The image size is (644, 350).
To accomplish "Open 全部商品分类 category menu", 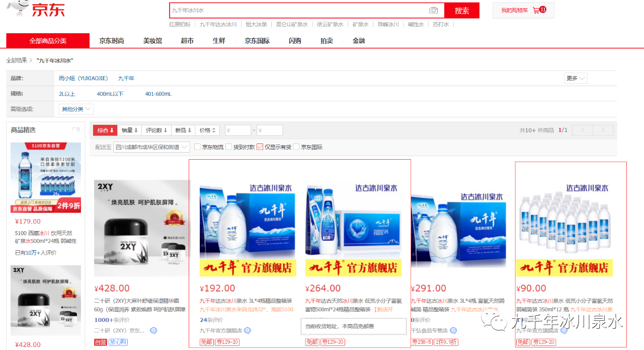I will point(48,41).
